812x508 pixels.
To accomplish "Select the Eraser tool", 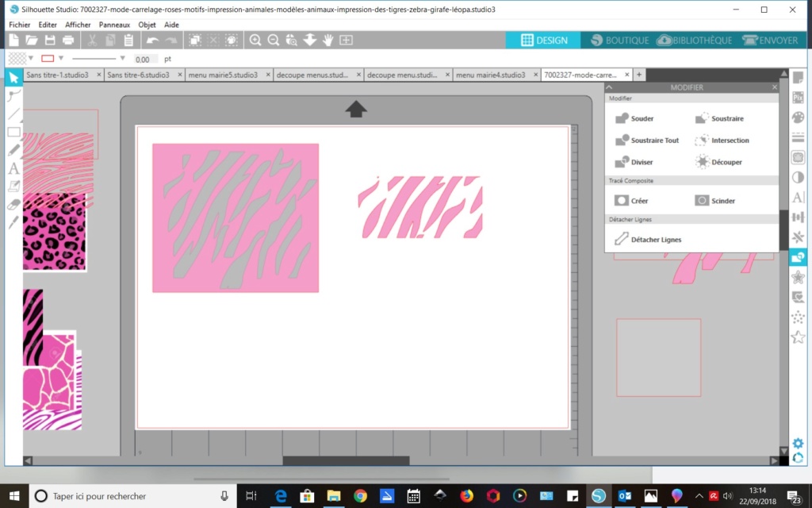I will coord(14,204).
